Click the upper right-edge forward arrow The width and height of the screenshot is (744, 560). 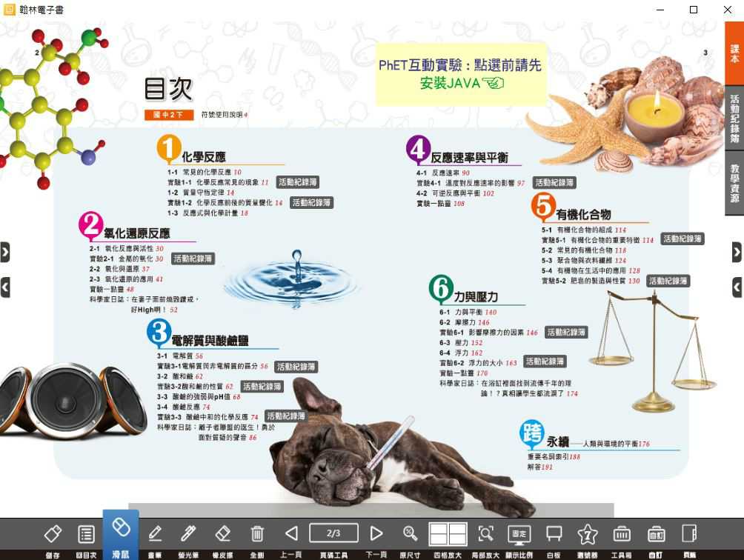point(737,253)
